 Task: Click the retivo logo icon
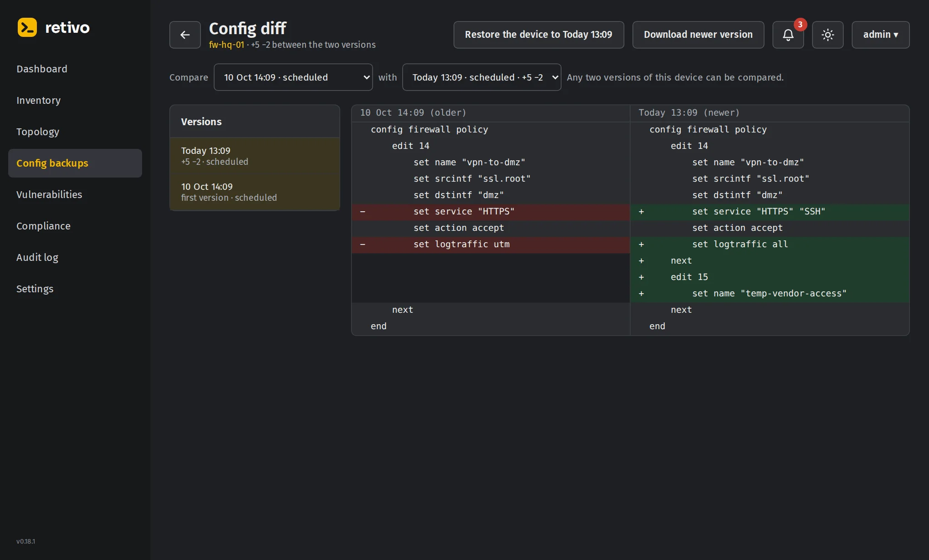pos(27,27)
